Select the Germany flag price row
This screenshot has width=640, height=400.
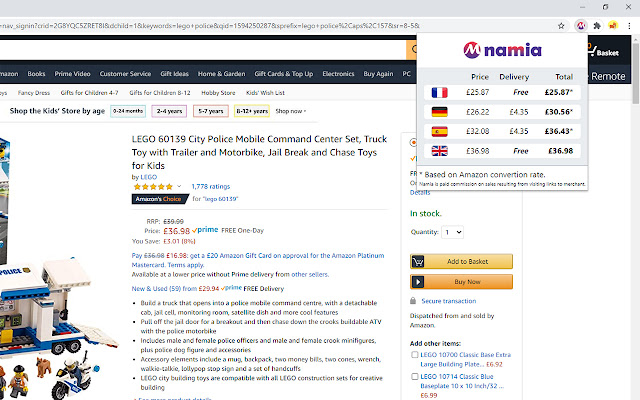[502, 112]
